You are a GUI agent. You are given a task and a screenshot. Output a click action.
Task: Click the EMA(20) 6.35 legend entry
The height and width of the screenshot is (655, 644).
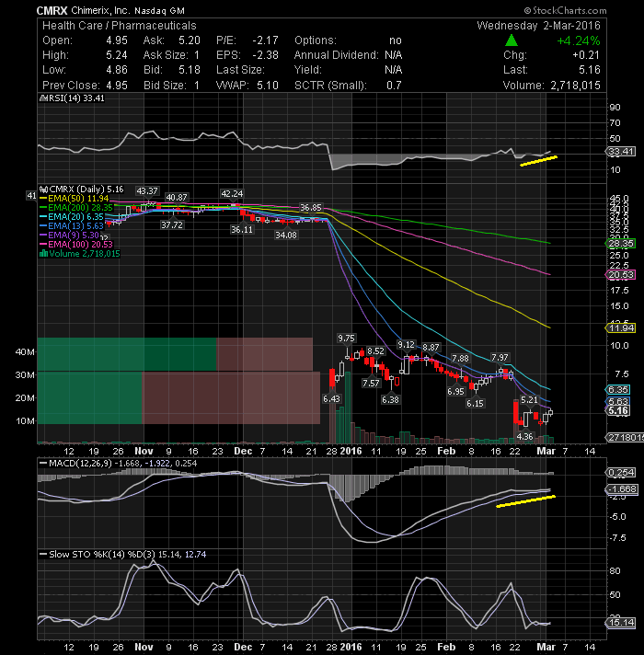[x=75, y=217]
